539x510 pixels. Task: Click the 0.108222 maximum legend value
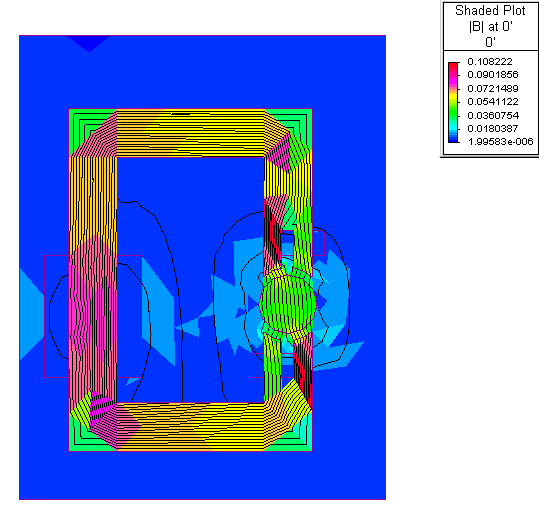(x=490, y=62)
